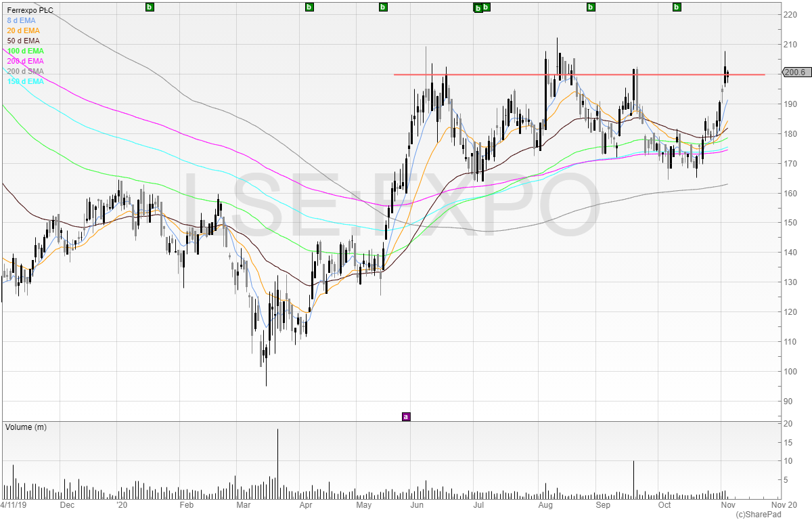
Task: Click the 5 volume axis label
Action: pyautogui.click(x=786, y=481)
